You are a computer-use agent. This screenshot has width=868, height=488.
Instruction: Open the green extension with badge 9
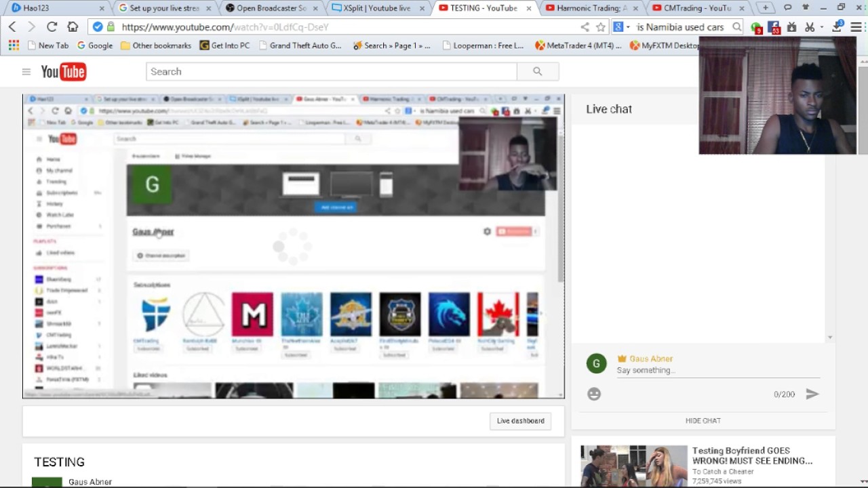click(x=757, y=28)
